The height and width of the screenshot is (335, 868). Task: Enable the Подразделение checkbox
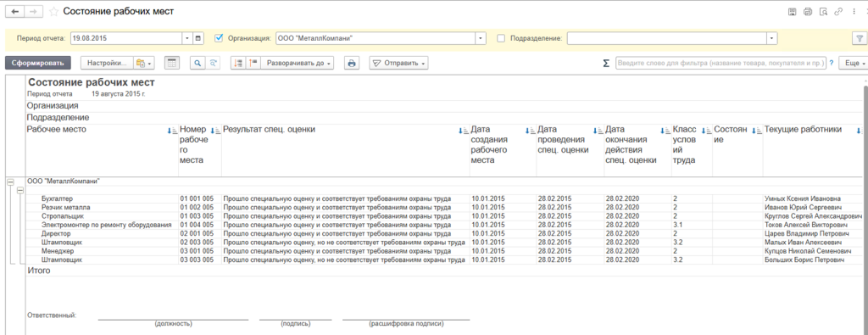click(x=501, y=38)
